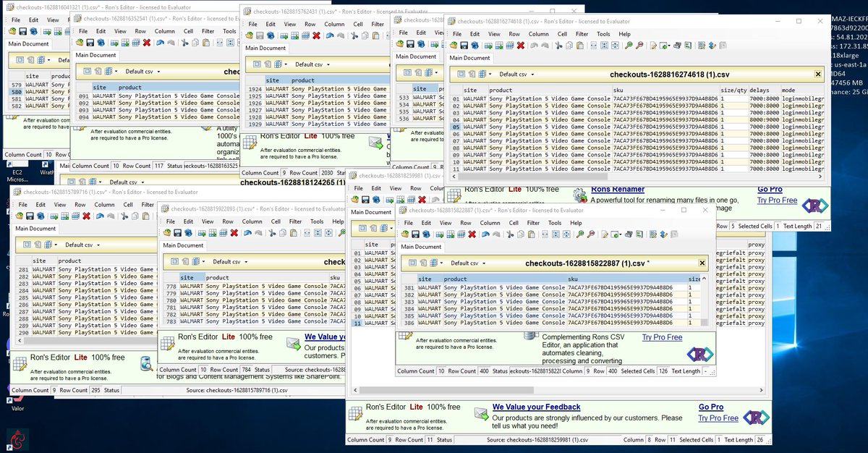868x453 pixels.
Task: Click sku column header in checkouts-1628816274618 grid
Action: [x=665, y=90]
